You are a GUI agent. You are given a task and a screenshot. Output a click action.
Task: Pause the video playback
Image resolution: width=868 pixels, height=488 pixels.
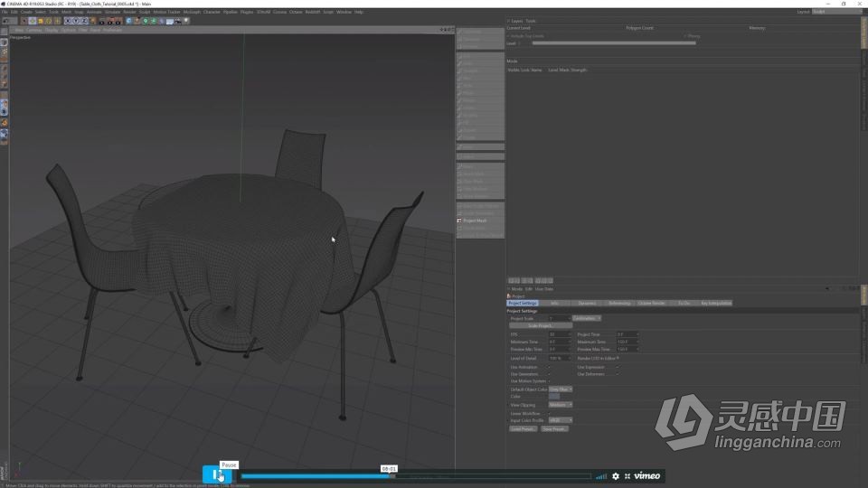tap(216, 474)
